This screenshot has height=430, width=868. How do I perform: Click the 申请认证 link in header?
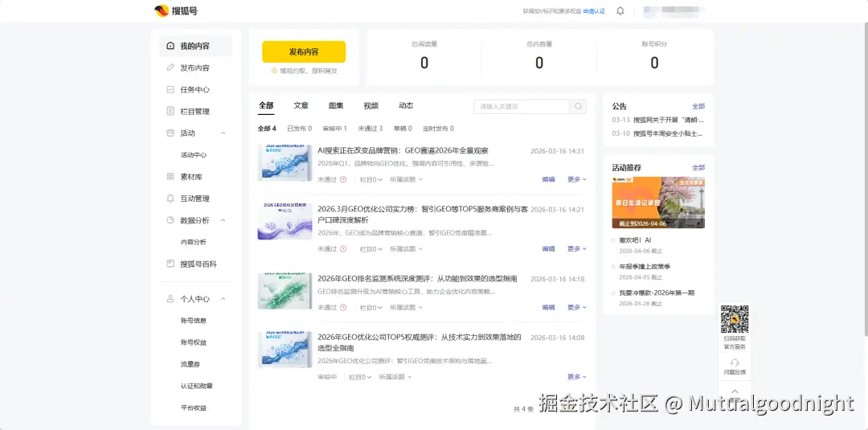pos(594,11)
